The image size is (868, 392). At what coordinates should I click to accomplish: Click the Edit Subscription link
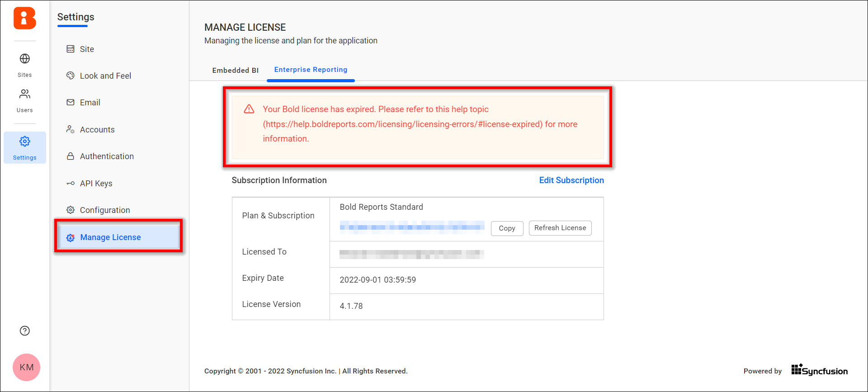571,180
